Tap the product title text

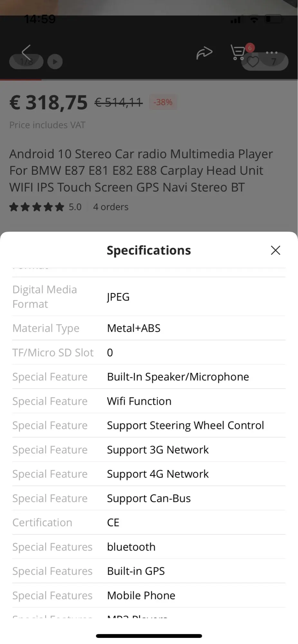141,170
